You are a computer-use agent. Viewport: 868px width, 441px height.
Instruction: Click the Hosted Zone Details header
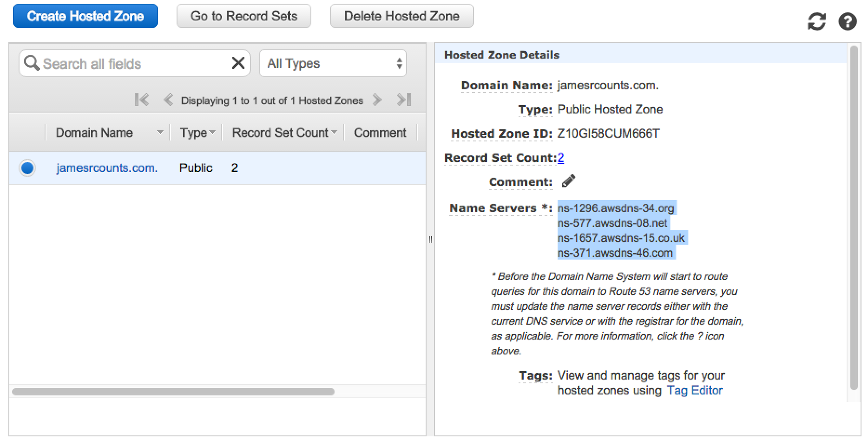[x=502, y=55]
